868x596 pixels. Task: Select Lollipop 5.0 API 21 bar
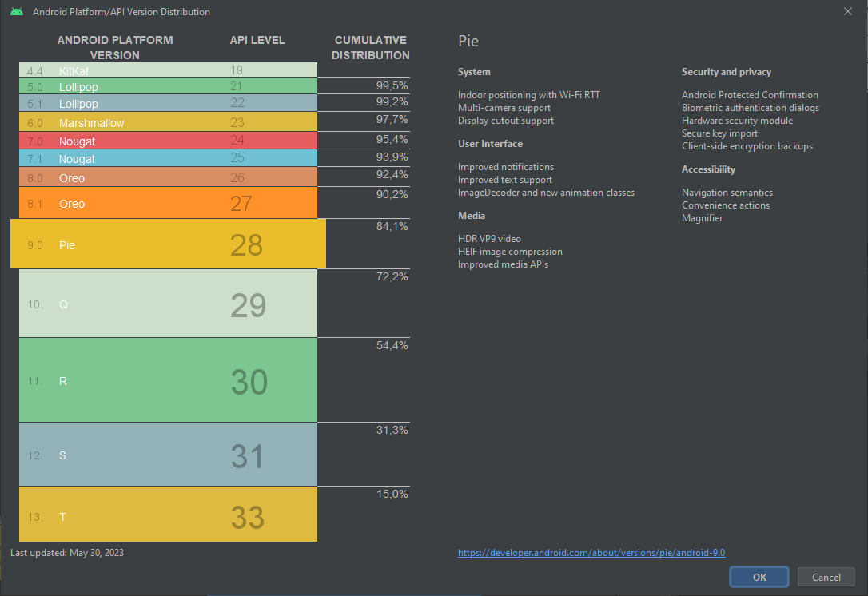(x=168, y=86)
